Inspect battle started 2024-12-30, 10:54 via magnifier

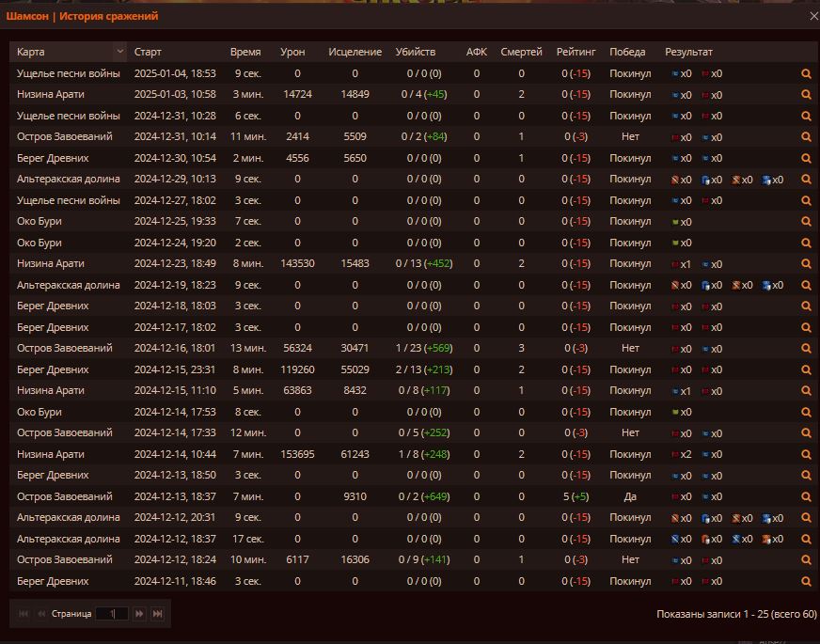click(x=806, y=158)
